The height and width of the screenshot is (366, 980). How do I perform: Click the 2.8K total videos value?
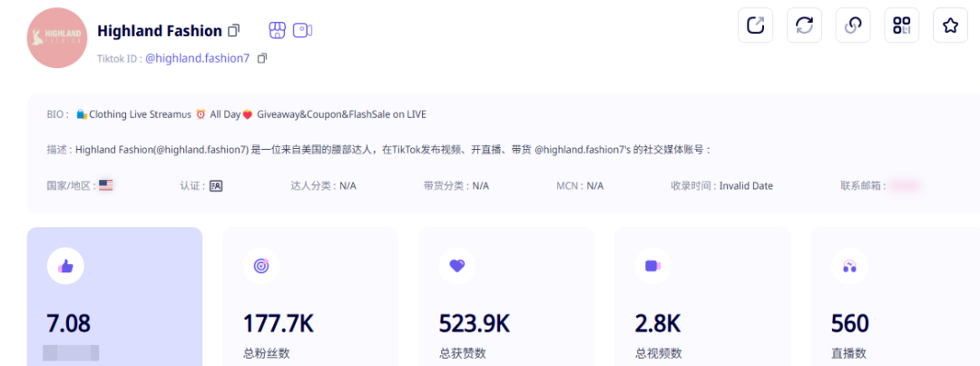click(x=658, y=323)
